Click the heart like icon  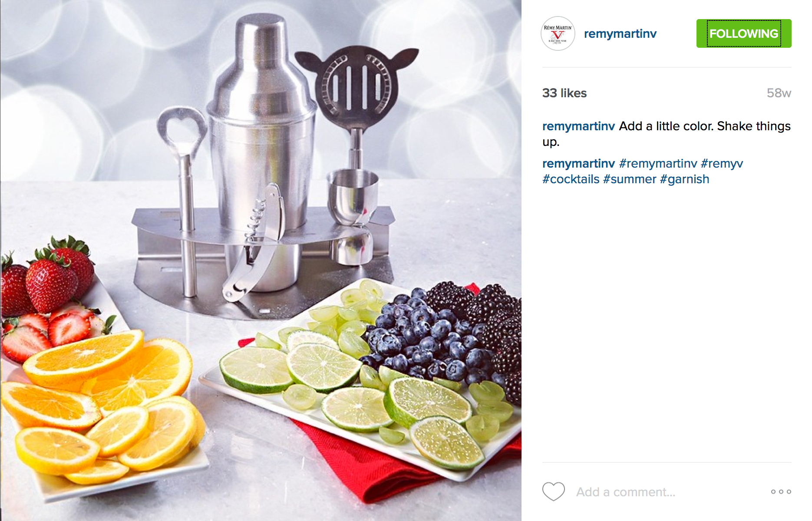pyautogui.click(x=553, y=491)
